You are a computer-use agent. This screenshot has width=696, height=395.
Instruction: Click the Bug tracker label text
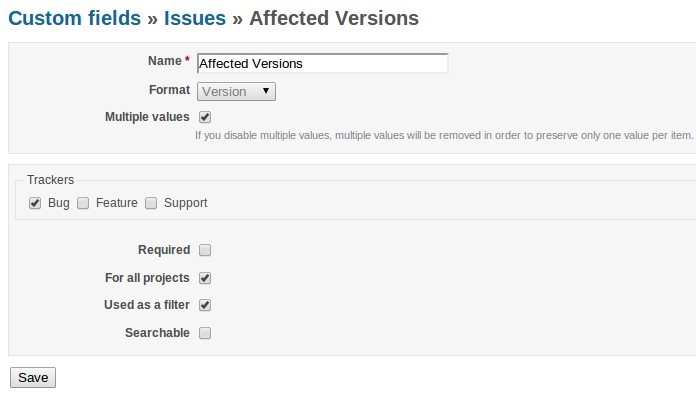[x=59, y=203]
